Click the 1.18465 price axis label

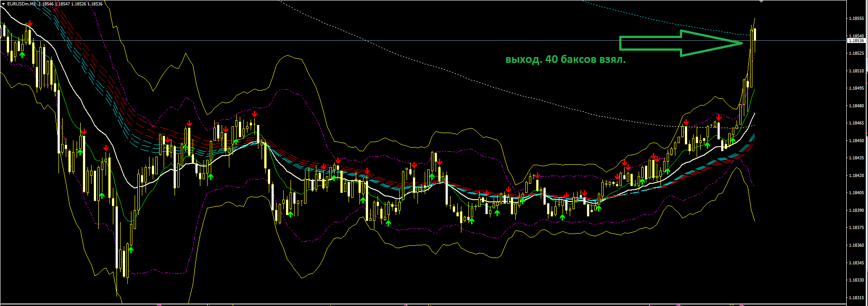coord(856,123)
